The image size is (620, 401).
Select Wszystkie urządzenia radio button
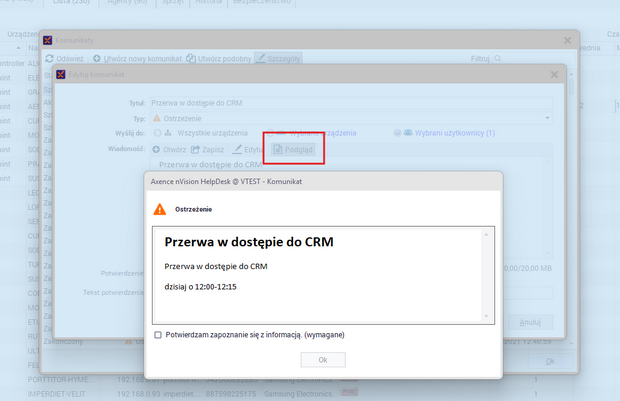157,133
